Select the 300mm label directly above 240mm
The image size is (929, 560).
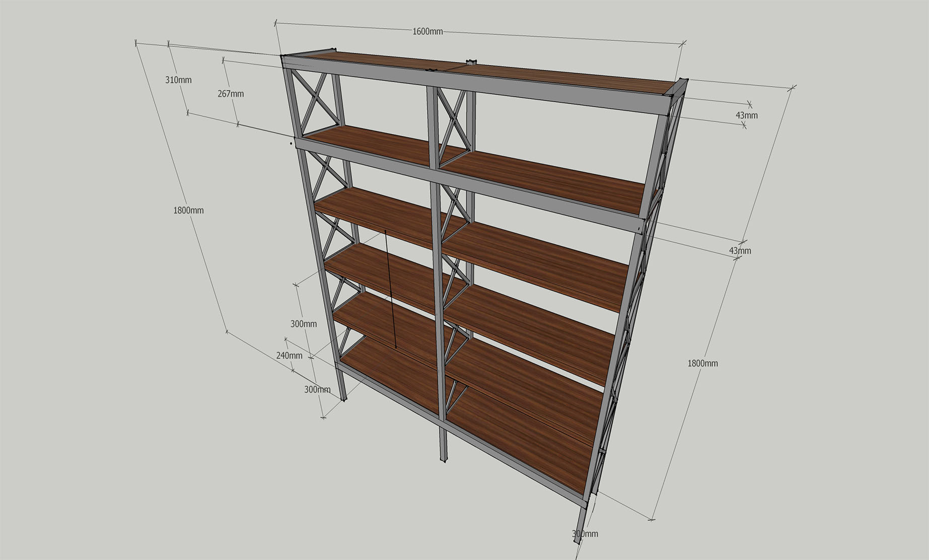304,324
